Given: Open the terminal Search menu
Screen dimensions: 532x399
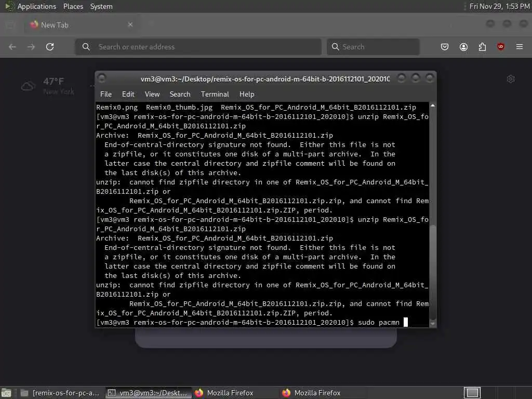Looking at the screenshot, I should point(180,95).
